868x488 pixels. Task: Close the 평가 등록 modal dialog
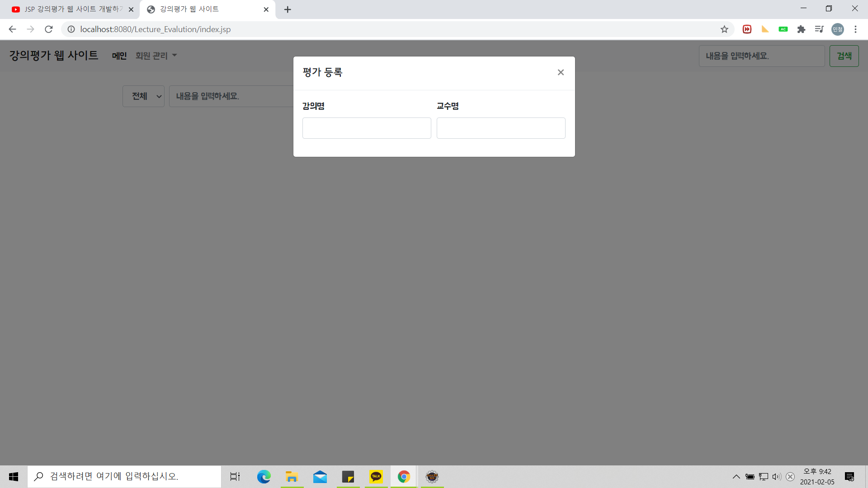561,72
